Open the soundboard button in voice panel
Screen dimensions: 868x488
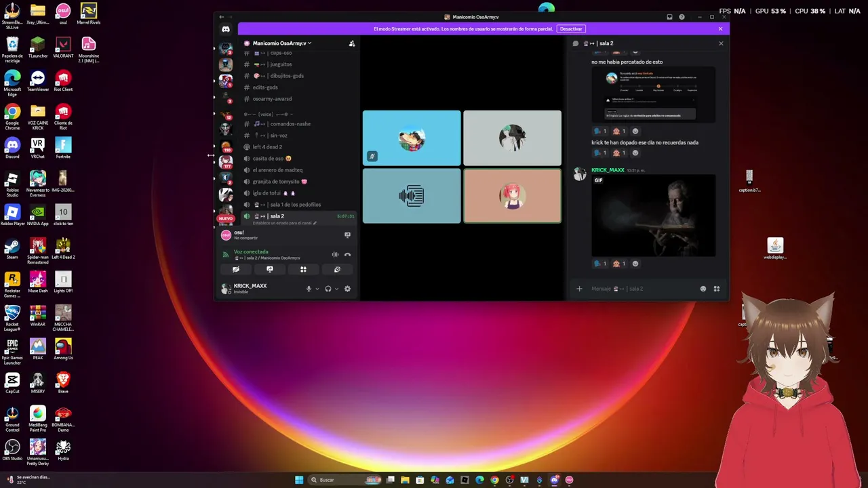click(x=337, y=269)
